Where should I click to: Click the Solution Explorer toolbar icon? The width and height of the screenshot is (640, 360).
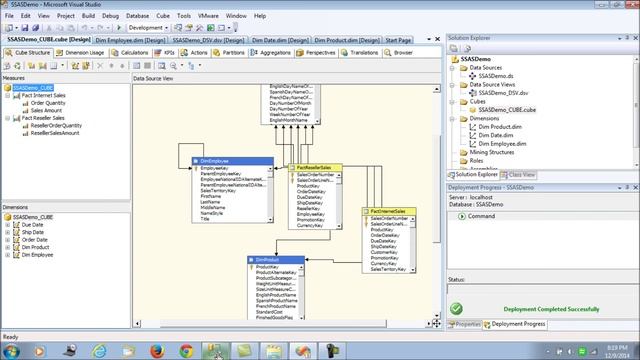(x=178, y=28)
